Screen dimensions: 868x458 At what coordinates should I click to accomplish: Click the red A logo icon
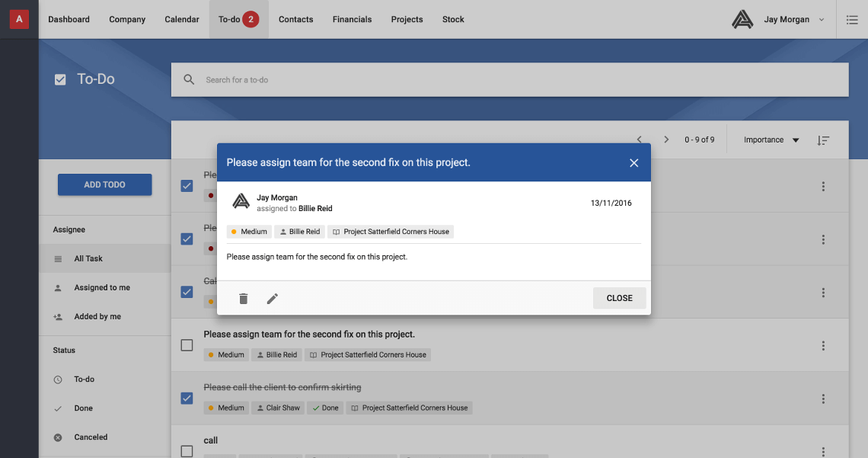pyautogui.click(x=19, y=19)
